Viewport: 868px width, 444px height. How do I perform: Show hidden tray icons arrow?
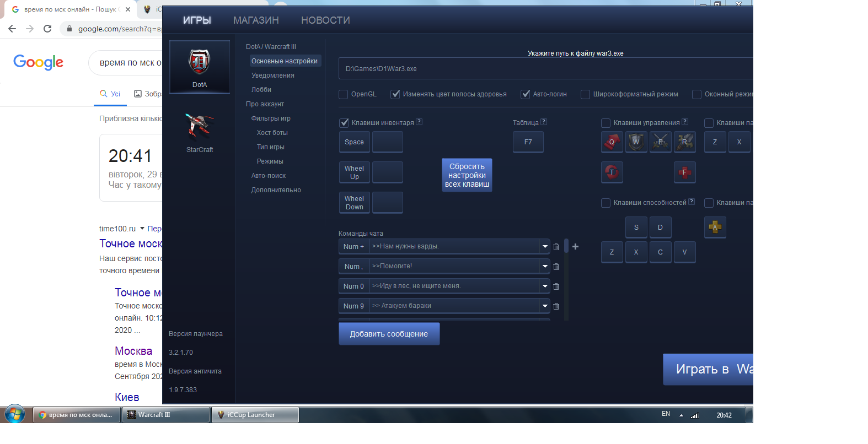(681, 415)
